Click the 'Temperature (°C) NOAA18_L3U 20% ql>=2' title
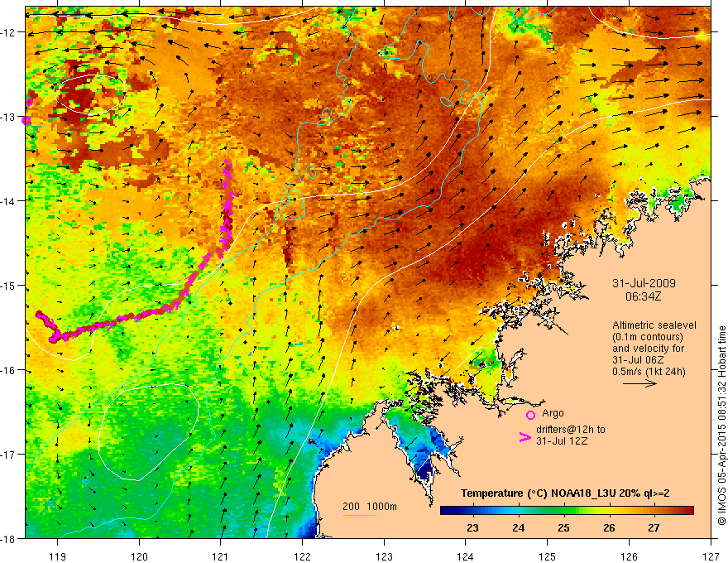Screen dimensions: 728x563 click(x=565, y=493)
